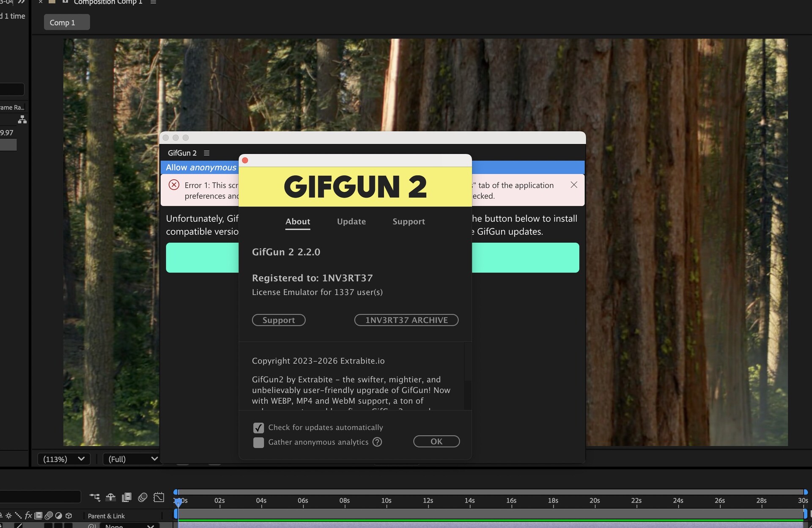Switch to the Support tab
This screenshot has height=528, width=812.
pyautogui.click(x=408, y=222)
